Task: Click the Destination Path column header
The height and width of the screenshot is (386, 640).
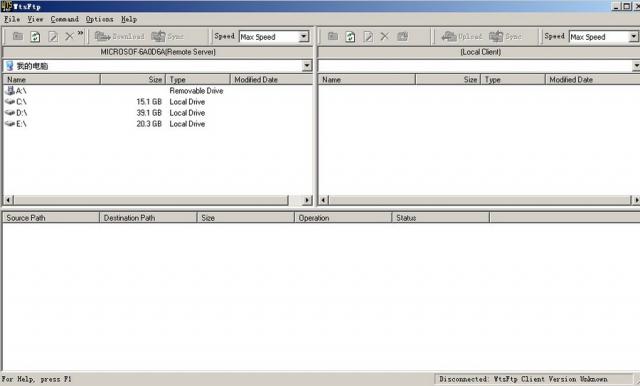Action: (x=148, y=218)
